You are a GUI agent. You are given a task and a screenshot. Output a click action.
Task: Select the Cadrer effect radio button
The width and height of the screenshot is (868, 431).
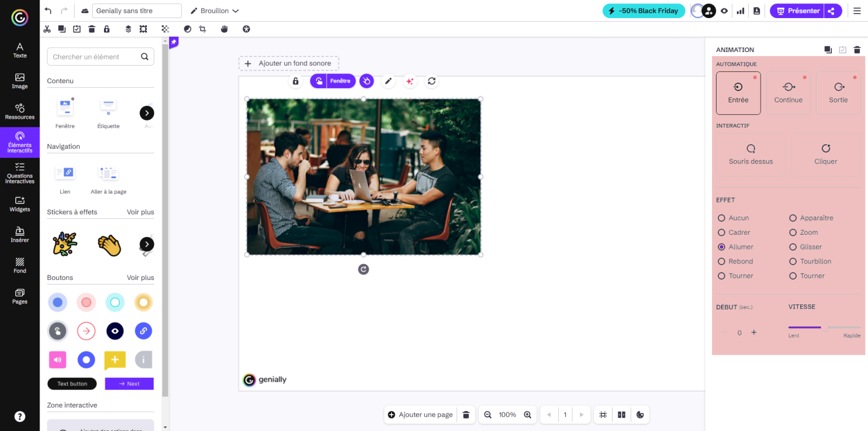coord(722,232)
